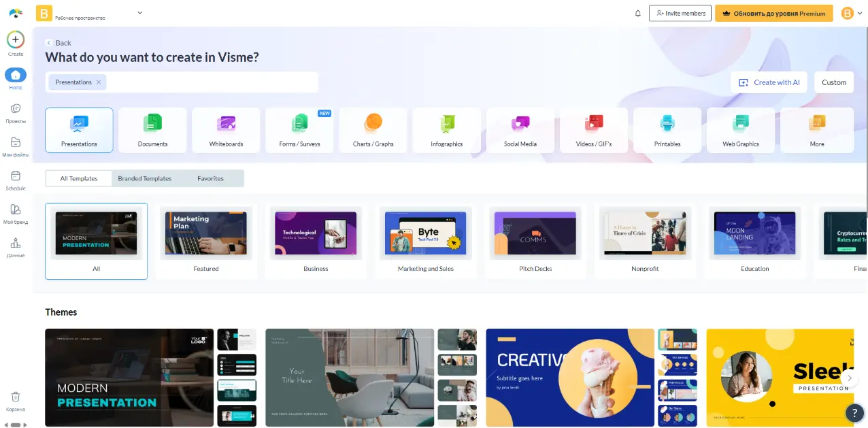
Task: Click the Create plus icon in sidebar
Action: (15, 39)
